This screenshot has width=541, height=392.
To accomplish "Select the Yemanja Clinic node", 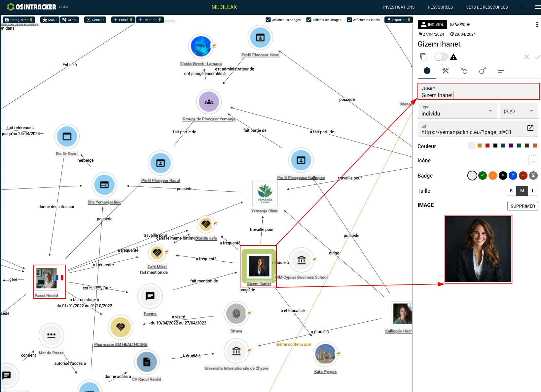I will (x=265, y=194).
